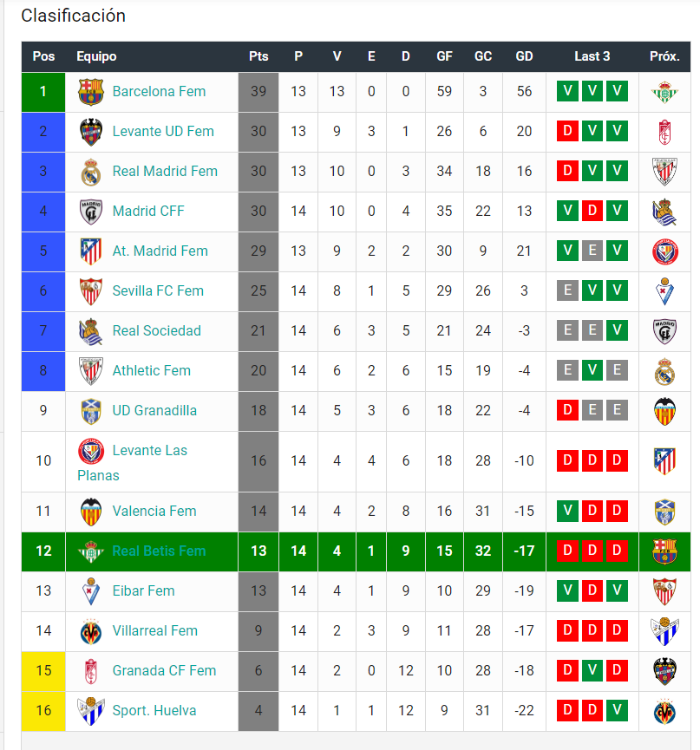Click the GD column header
This screenshot has width=700, height=750.
(524, 56)
